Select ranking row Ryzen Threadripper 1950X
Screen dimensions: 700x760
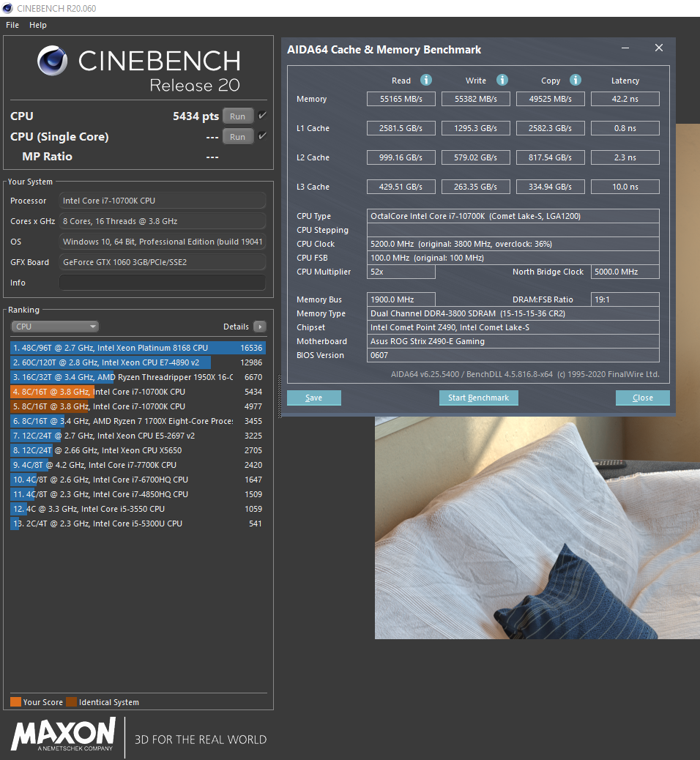click(x=138, y=377)
